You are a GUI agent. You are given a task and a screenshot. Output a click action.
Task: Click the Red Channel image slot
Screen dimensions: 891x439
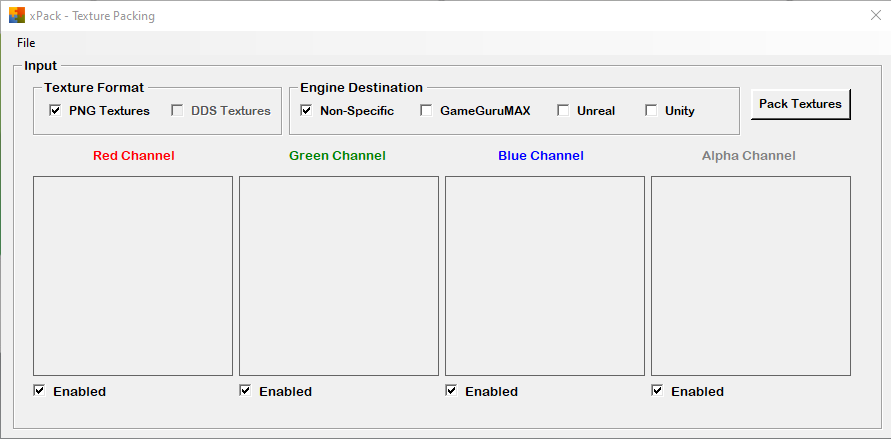click(x=133, y=276)
